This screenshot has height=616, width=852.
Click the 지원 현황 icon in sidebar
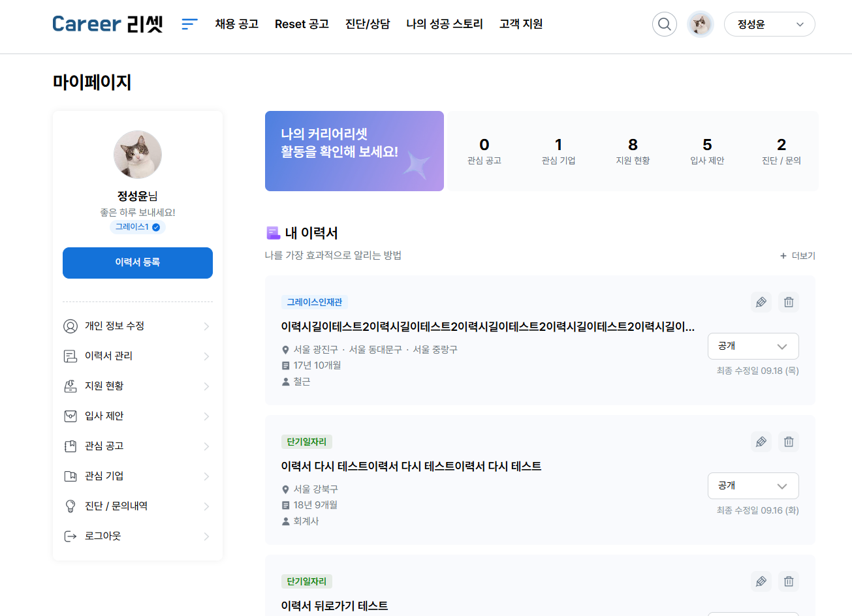click(x=71, y=386)
